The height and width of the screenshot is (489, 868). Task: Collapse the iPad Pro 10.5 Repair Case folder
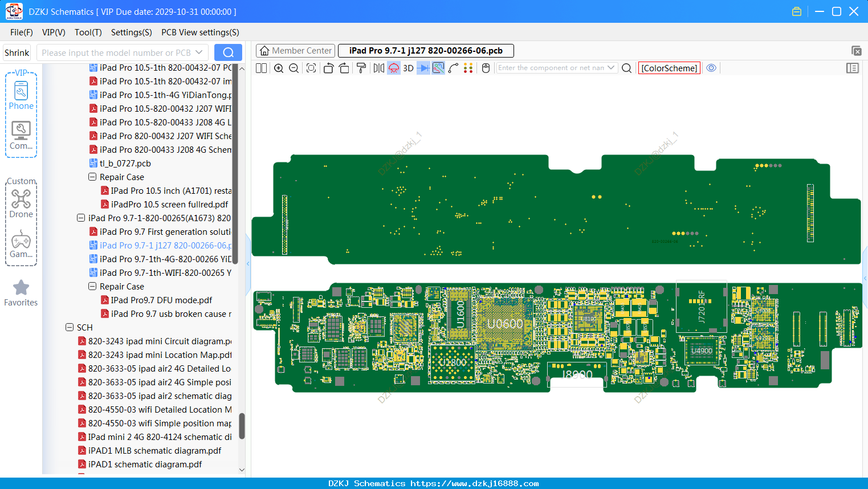92,177
